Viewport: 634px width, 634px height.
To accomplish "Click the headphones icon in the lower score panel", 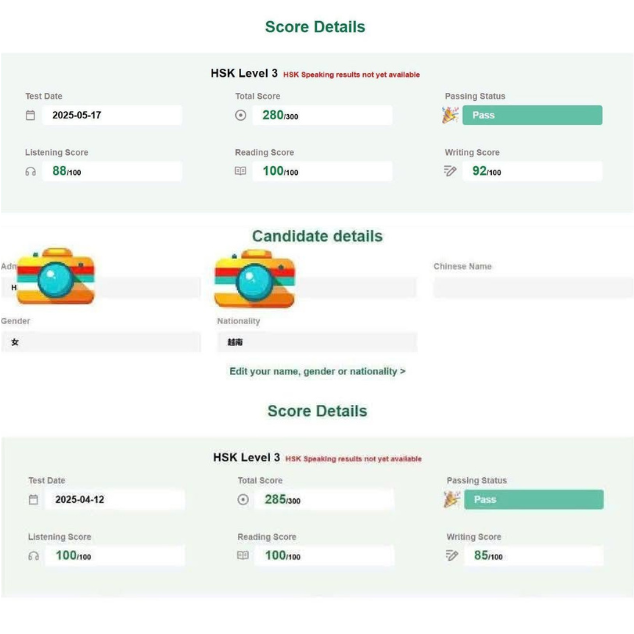I will point(34,556).
